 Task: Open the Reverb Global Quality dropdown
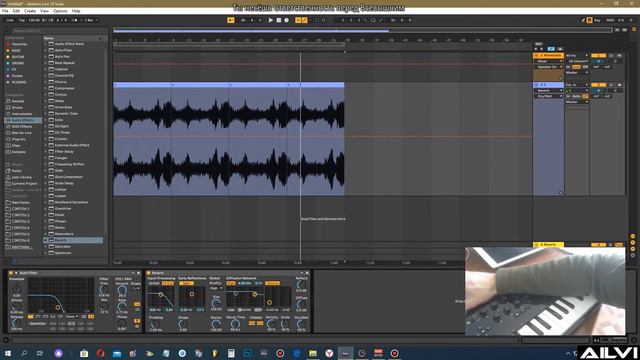point(215,288)
